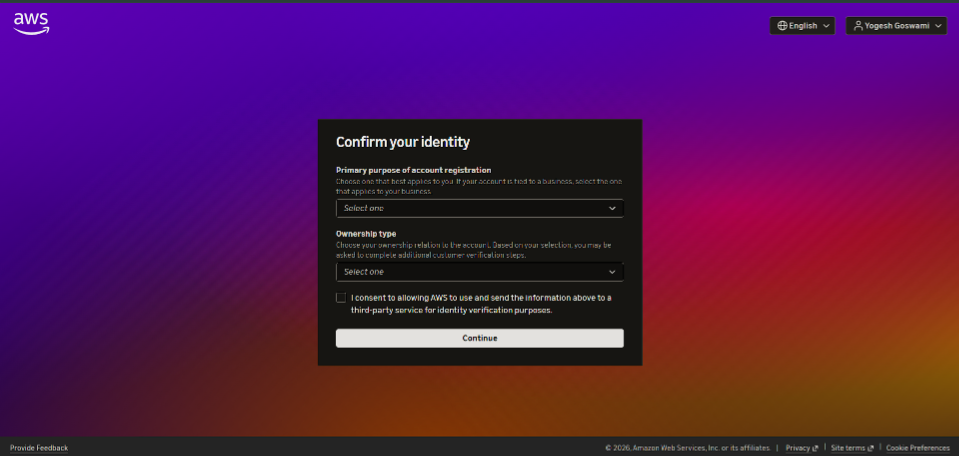This screenshot has width=959, height=456.
Task: Click the AWS logo
Action: (31, 24)
